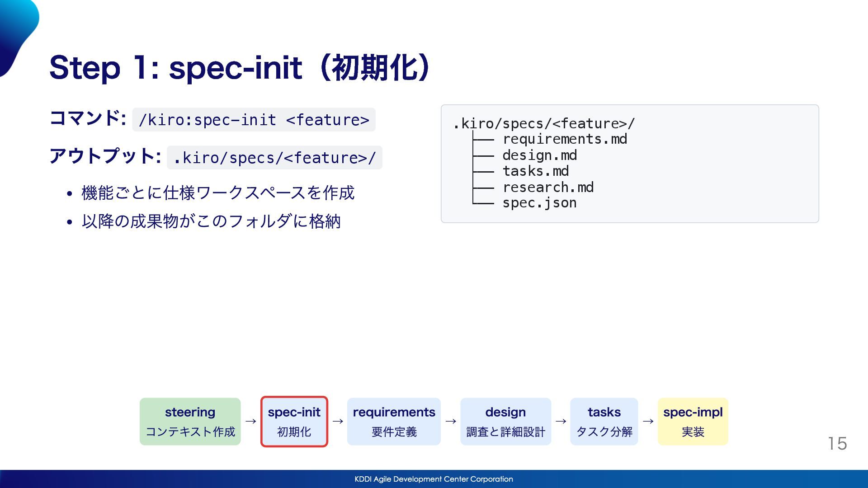Click spec.json in the file tree
The height and width of the screenshot is (488, 868).
click(539, 203)
